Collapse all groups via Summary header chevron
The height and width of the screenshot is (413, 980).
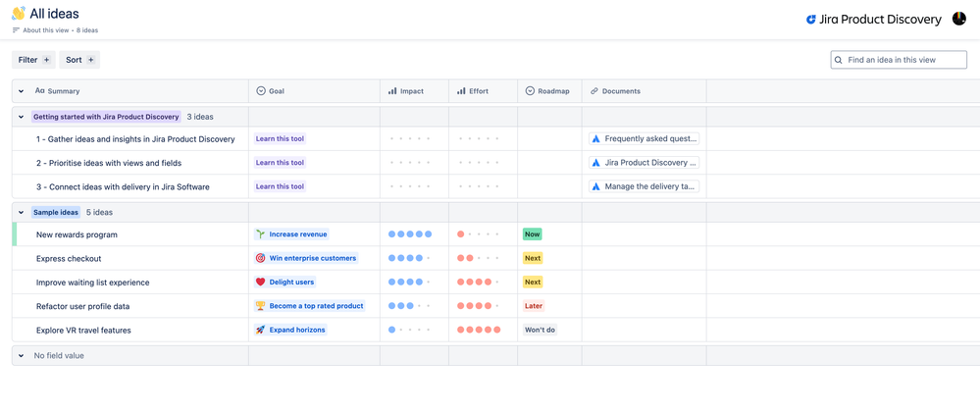[x=21, y=91]
